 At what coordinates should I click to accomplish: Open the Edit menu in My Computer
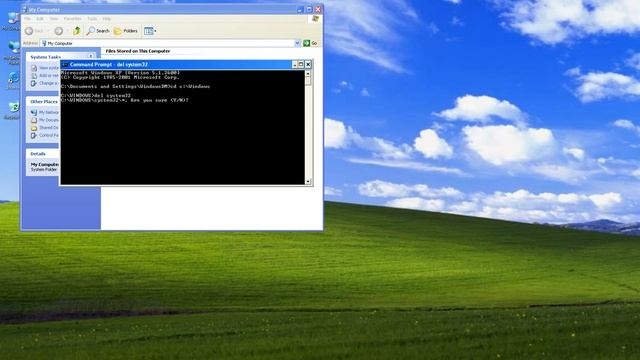[40, 19]
